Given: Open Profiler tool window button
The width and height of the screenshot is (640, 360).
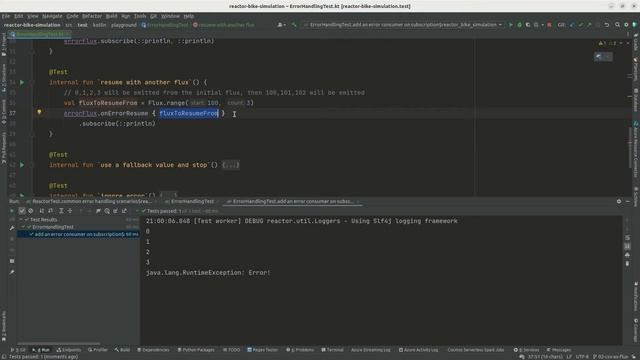Looking at the screenshot, I should coord(98,350).
